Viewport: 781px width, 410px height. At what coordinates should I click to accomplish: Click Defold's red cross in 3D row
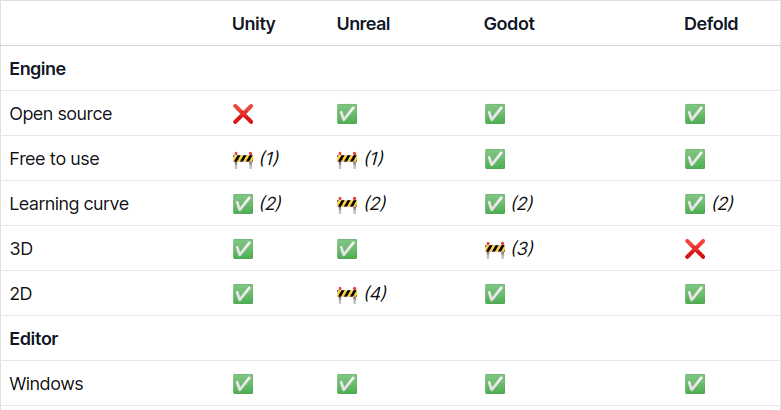[x=695, y=249]
